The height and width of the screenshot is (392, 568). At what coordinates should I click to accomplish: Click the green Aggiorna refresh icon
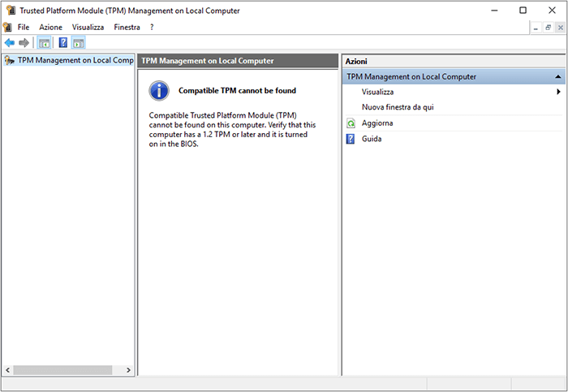pos(351,123)
